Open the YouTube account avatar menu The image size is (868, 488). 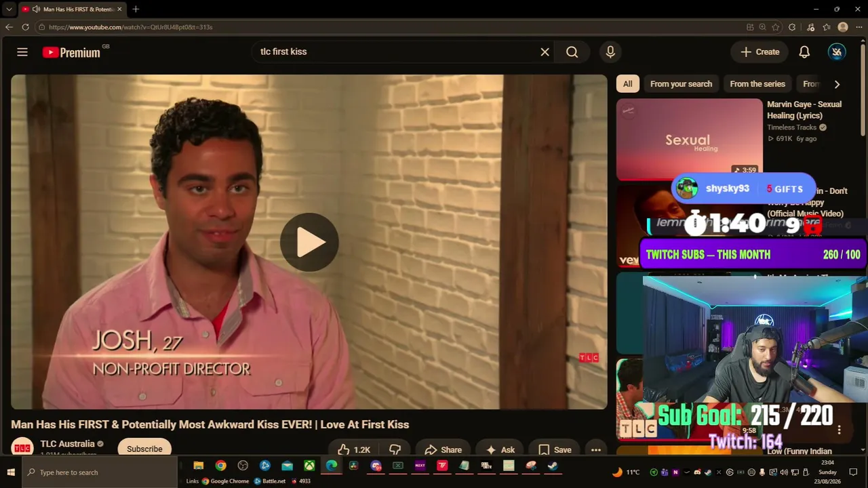837,52
